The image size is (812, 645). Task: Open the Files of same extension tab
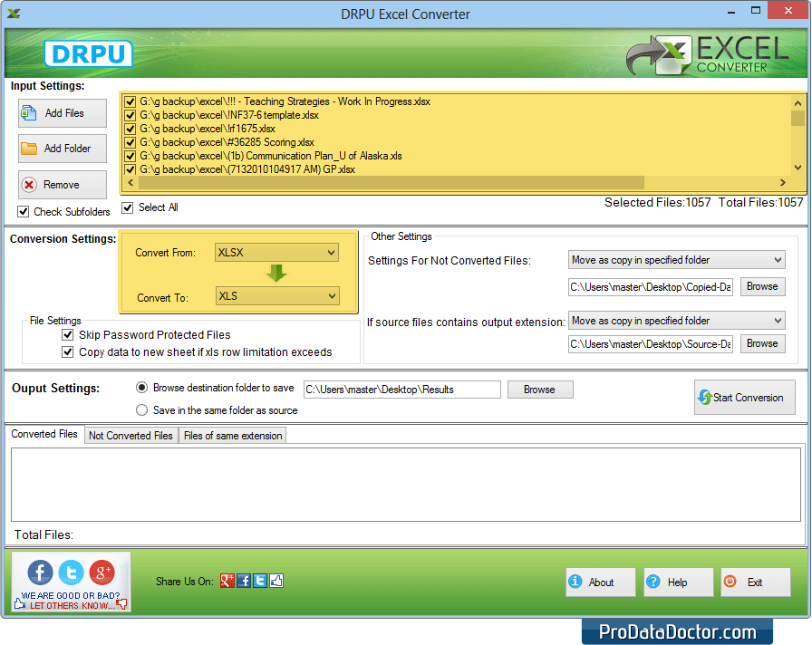tap(233, 435)
